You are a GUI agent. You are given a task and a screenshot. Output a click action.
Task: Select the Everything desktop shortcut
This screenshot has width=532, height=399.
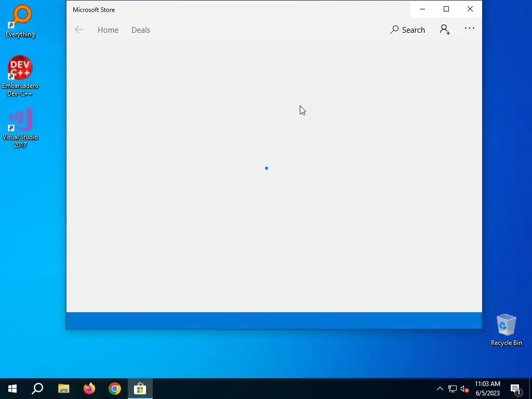point(20,21)
